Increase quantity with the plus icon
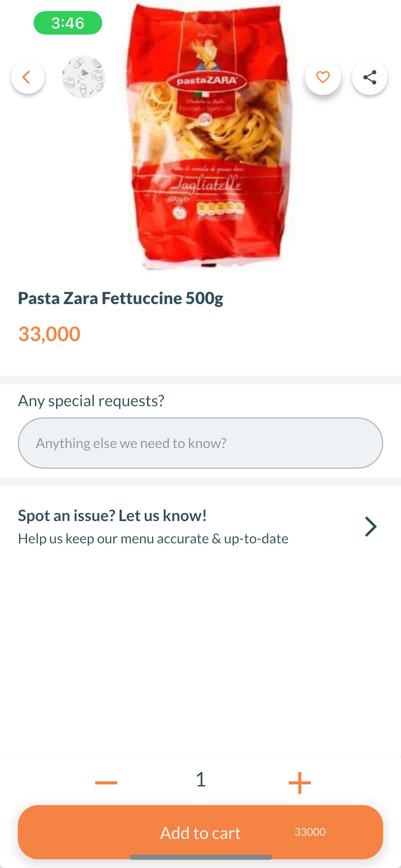This screenshot has height=868, width=401. pyautogui.click(x=300, y=782)
